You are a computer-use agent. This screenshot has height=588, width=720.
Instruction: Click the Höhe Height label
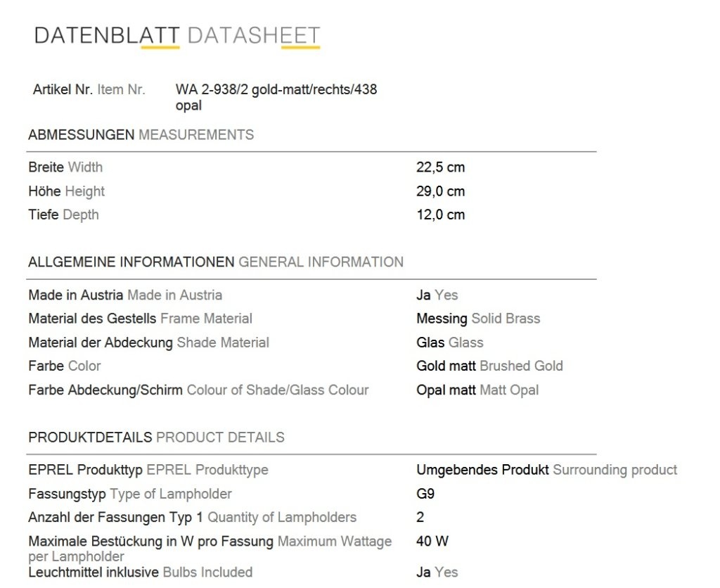66,191
